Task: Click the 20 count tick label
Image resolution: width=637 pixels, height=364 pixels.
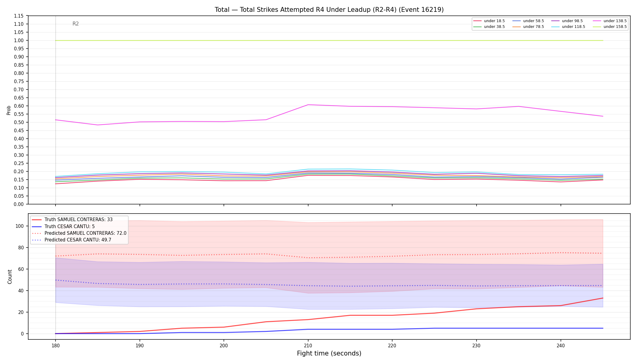Action: coord(21,312)
